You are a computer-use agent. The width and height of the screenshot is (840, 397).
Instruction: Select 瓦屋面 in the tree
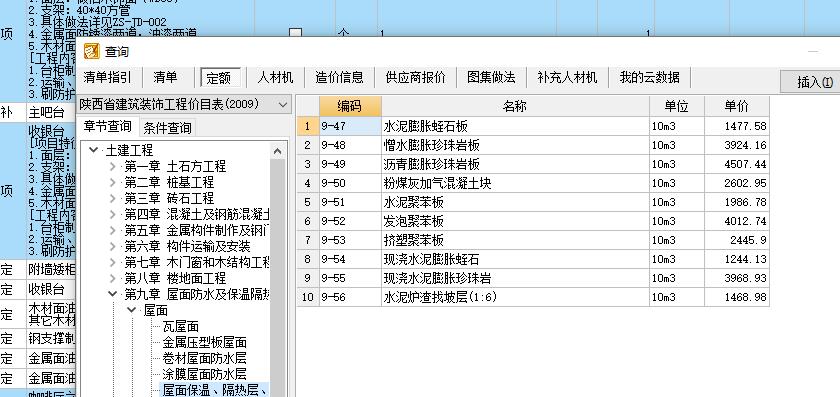click(181, 326)
